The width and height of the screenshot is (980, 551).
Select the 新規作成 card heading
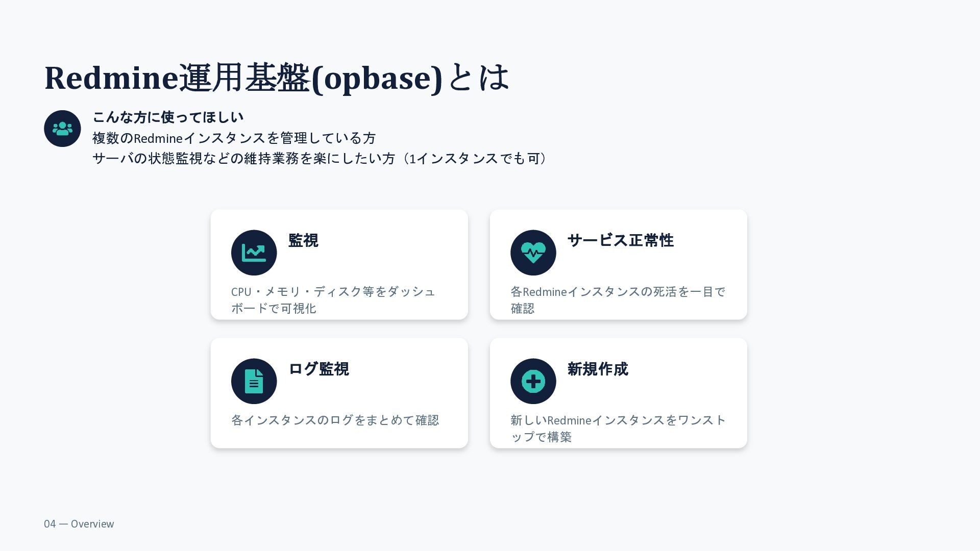tap(598, 369)
